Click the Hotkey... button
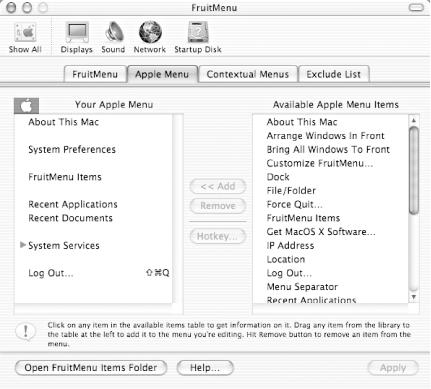 pyautogui.click(x=218, y=236)
